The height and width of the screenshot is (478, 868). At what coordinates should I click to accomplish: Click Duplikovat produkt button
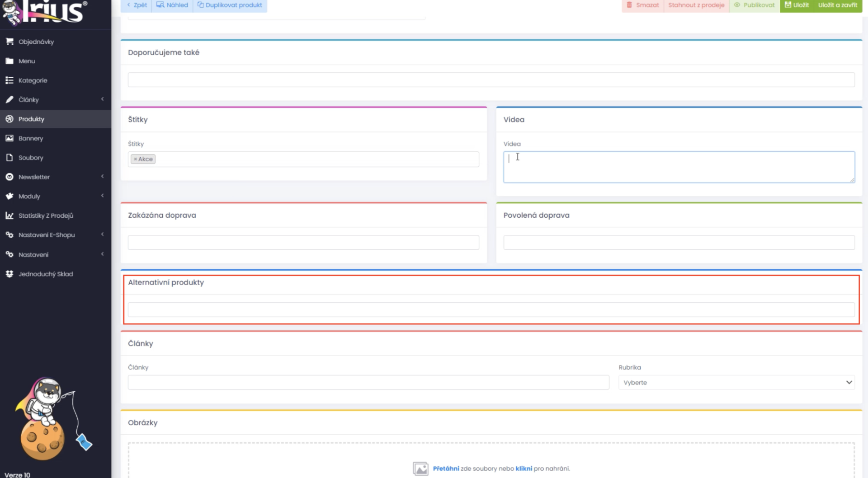(x=230, y=5)
